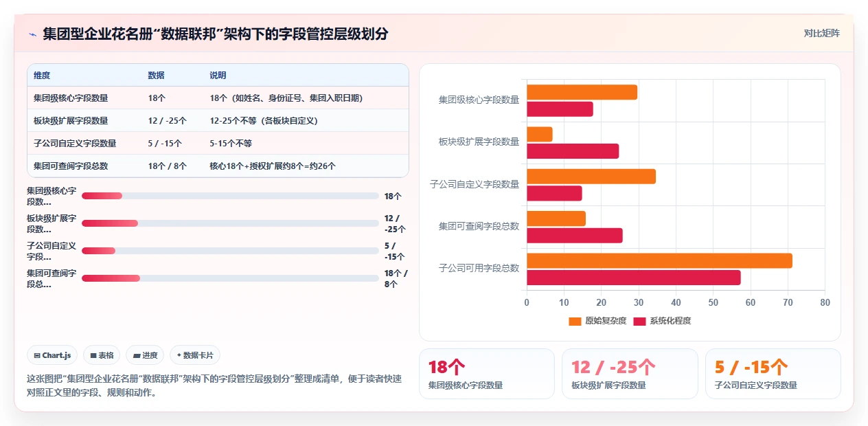
Task: Click the 表格 tag chip
Action: (102, 355)
